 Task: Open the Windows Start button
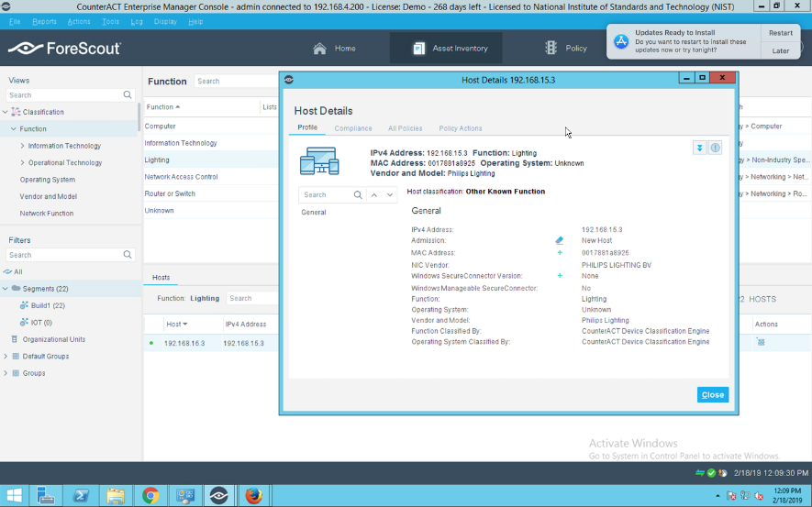(14, 496)
